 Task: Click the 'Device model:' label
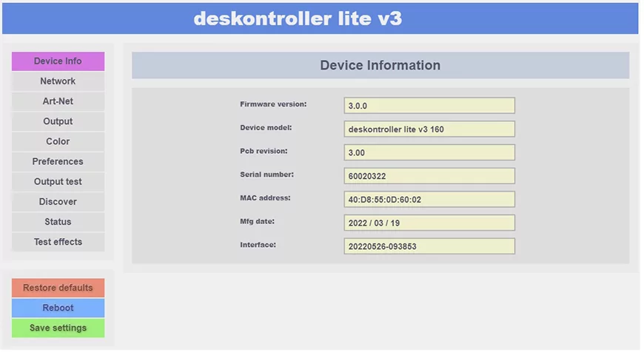(x=266, y=128)
